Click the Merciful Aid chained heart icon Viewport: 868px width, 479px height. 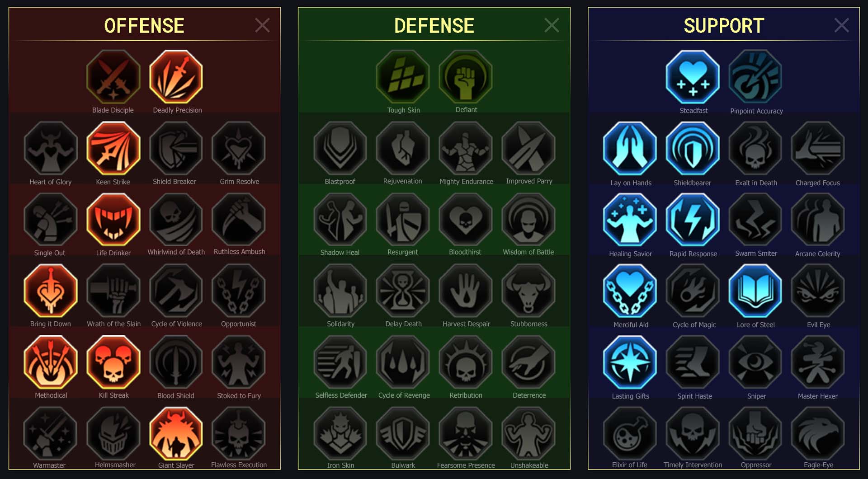click(630, 291)
